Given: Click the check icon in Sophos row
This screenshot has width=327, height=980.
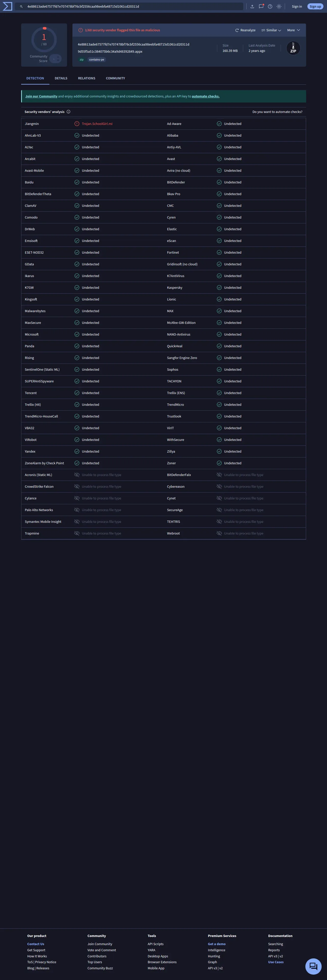Looking at the screenshot, I should [219, 369].
